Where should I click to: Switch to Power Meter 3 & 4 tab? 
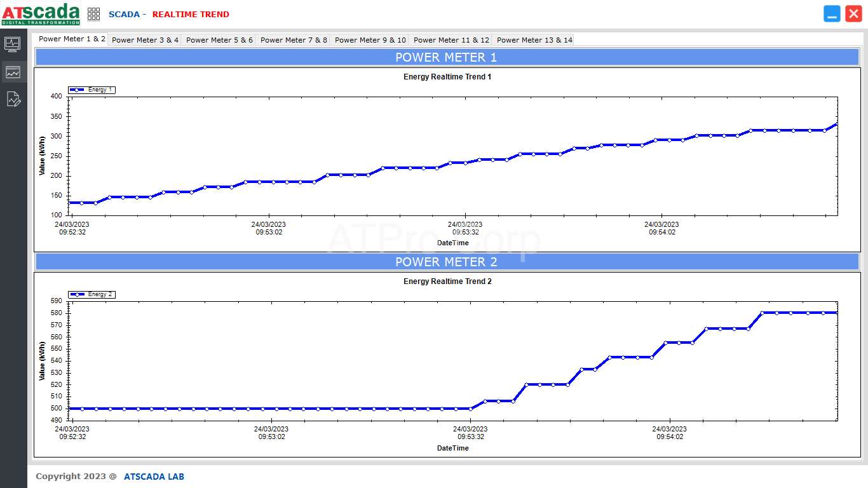click(x=145, y=40)
